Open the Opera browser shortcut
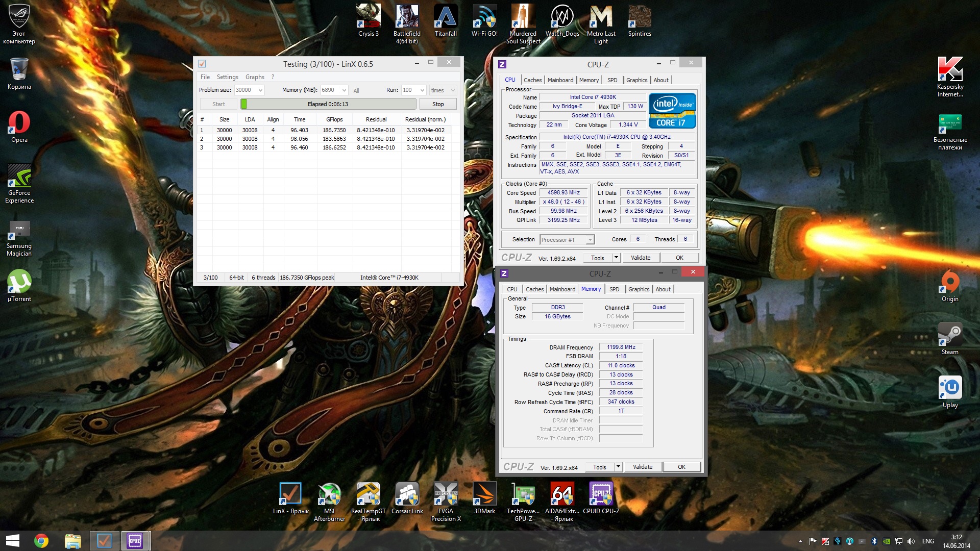The image size is (980, 551). [x=19, y=127]
